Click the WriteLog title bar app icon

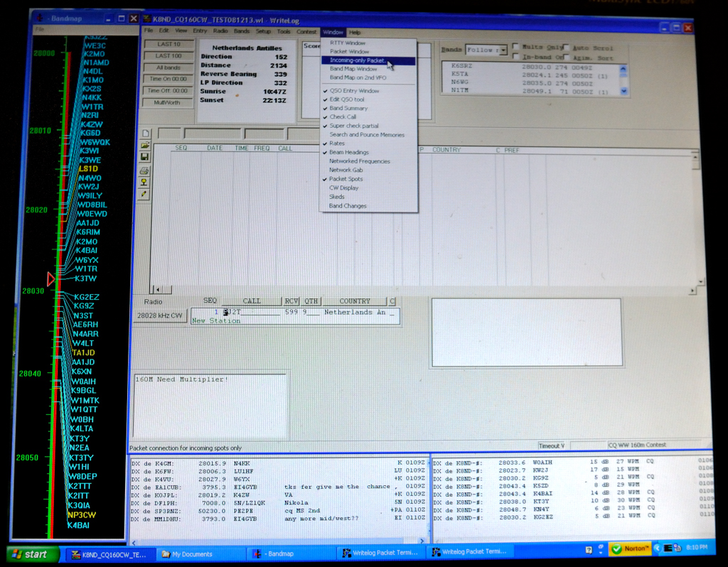pyautogui.click(x=147, y=19)
